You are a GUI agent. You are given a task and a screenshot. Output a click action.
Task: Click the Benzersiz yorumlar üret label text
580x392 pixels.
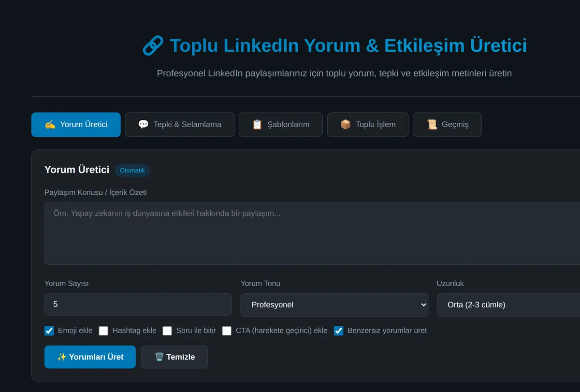pos(387,331)
